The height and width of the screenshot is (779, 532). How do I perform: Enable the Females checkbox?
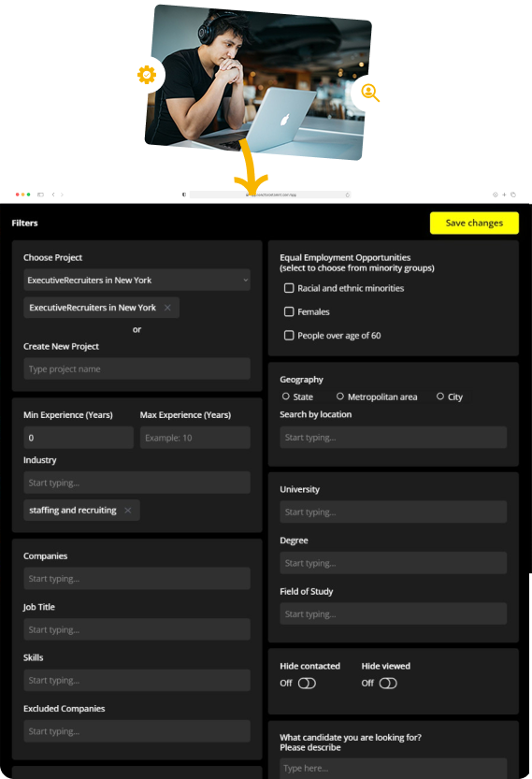pyautogui.click(x=289, y=311)
